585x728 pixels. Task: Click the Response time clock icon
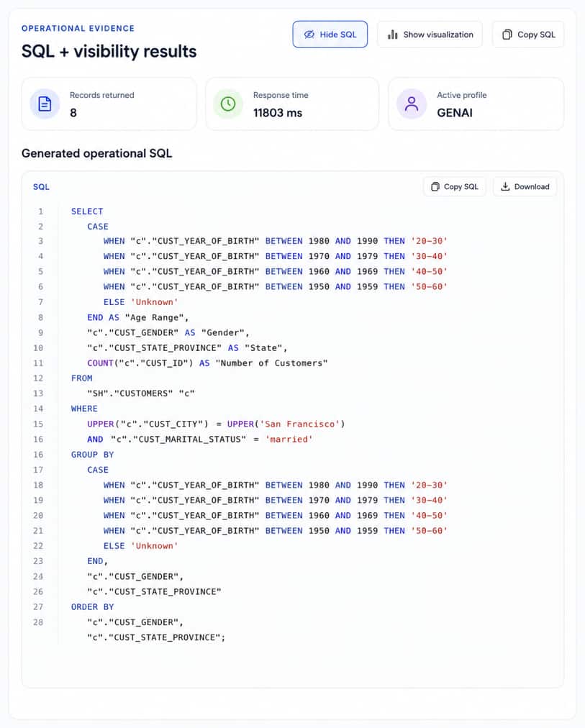pos(228,104)
